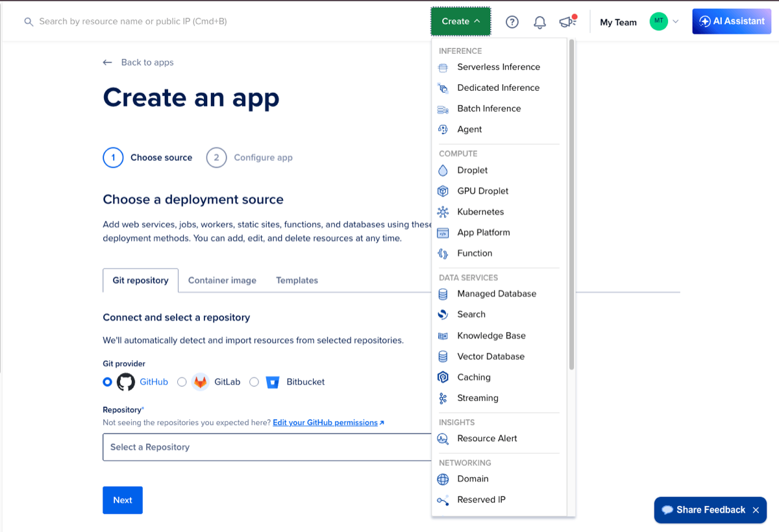The height and width of the screenshot is (532, 779).
Task: Click the Kubernetes wheel icon
Action: pos(443,212)
